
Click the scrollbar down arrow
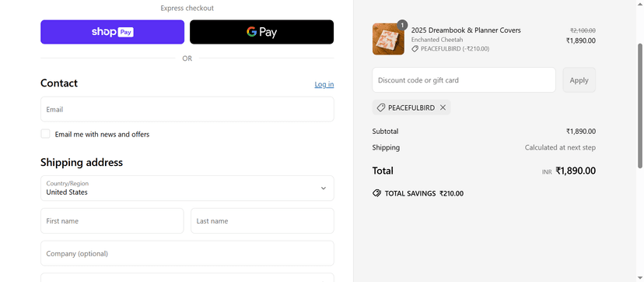pos(640,279)
